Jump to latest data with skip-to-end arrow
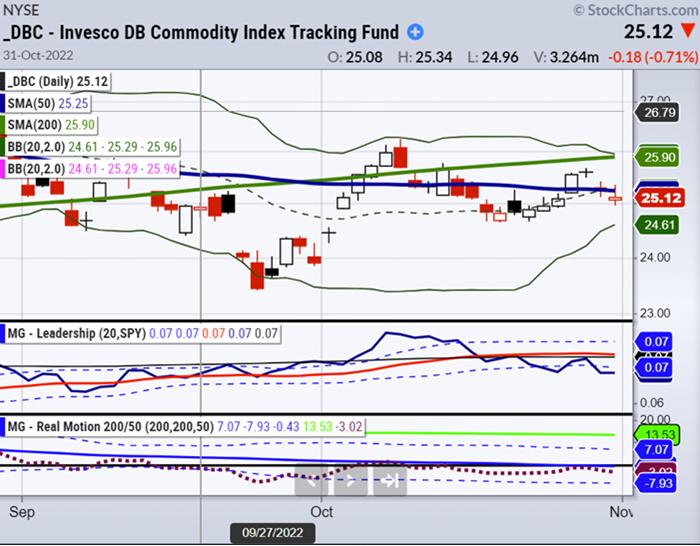The width and height of the screenshot is (700, 546). (x=390, y=481)
